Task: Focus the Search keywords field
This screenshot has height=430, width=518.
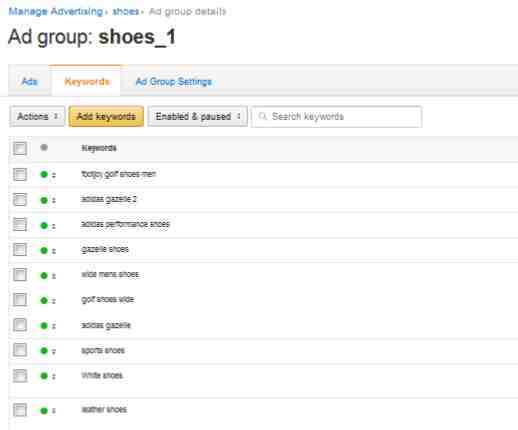Action: click(x=337, y=116)
